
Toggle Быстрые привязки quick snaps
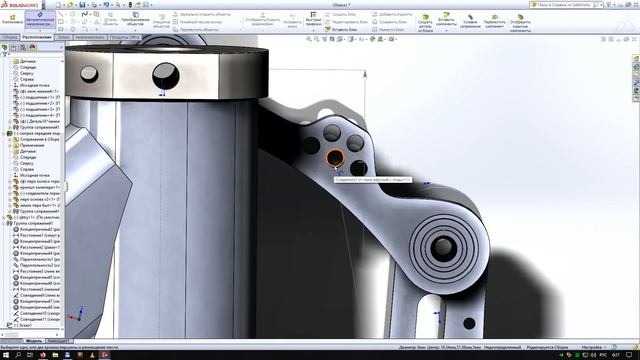[313, 19]
